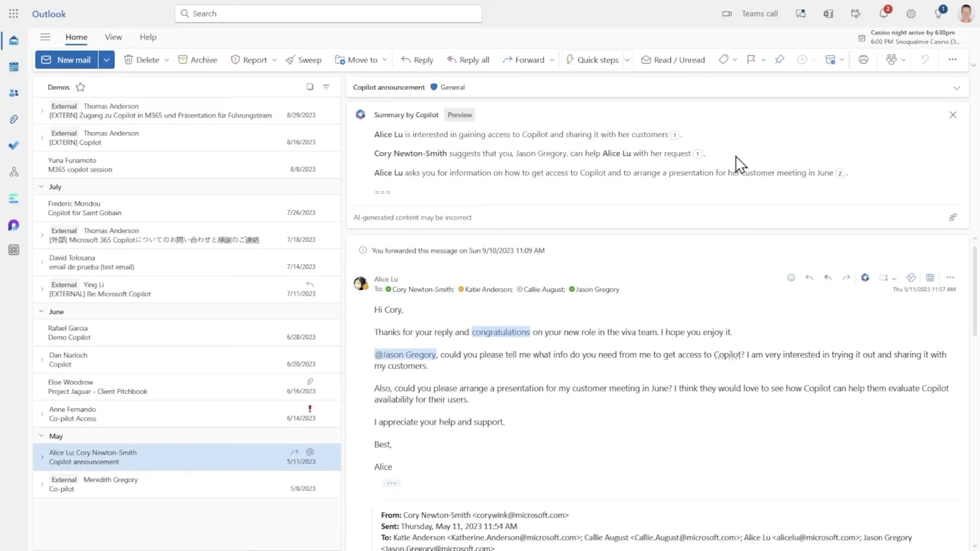Open Report dropdown arrow
Image resolution: width=980 pixels, height=551 pixels.
pyautogui.click(x=274, y=60)
